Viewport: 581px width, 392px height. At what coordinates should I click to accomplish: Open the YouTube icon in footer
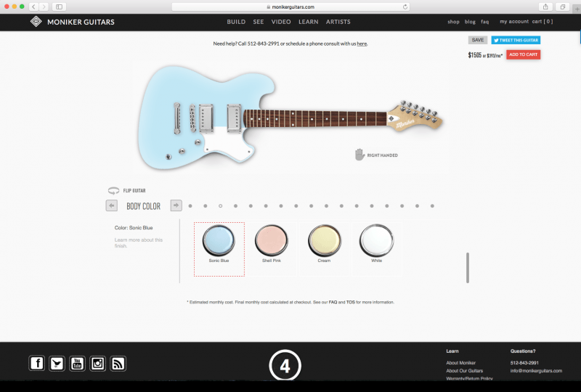(x=77, y=364)
